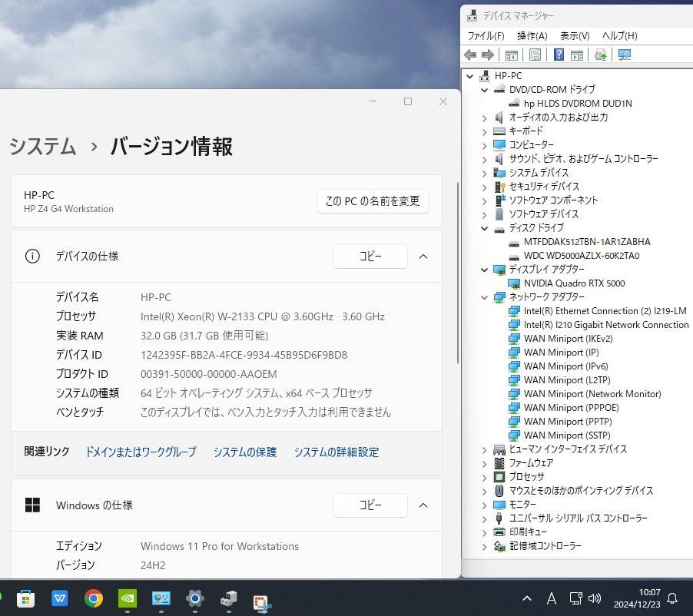Screen dimensions: 693x616
Task: Select hp HLDS DVDROM DUD1N drive
Action: tap(577, 104)
